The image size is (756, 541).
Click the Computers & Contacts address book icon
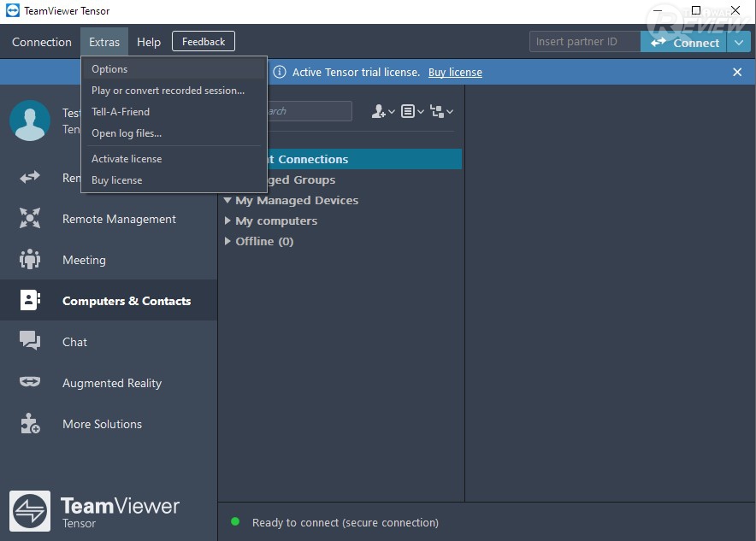(x=30, y=300)
